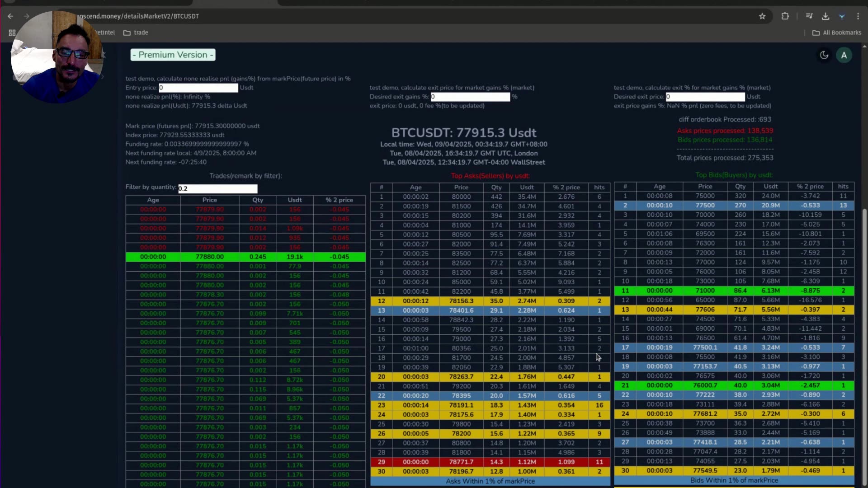Expand the 'All Bookmarks' folder
The width and height of the screenshot is (868, 488).
tap(837, 33)
